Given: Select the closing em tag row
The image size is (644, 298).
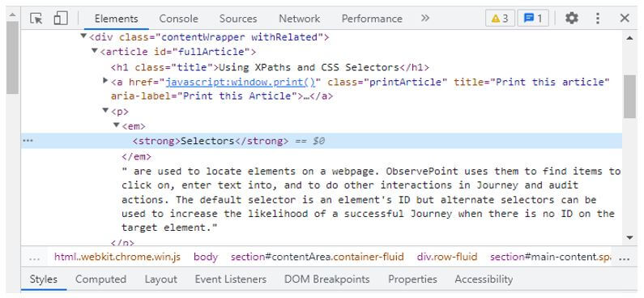Looking at the screenshot, I should click(136, 157).
